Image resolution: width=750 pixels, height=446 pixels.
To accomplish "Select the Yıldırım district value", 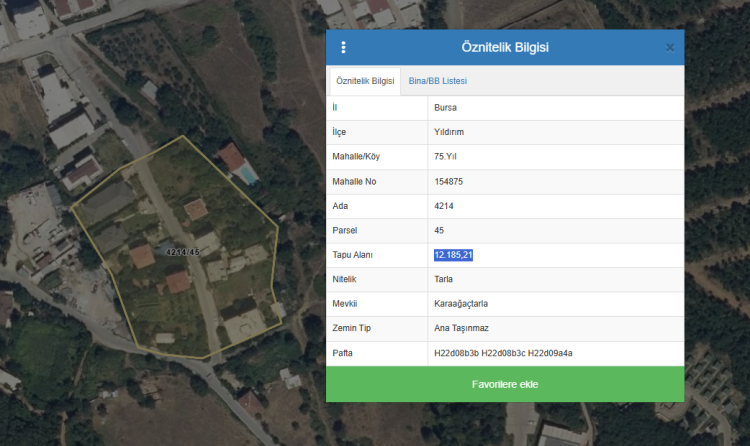I will click(x=450, y=132).
